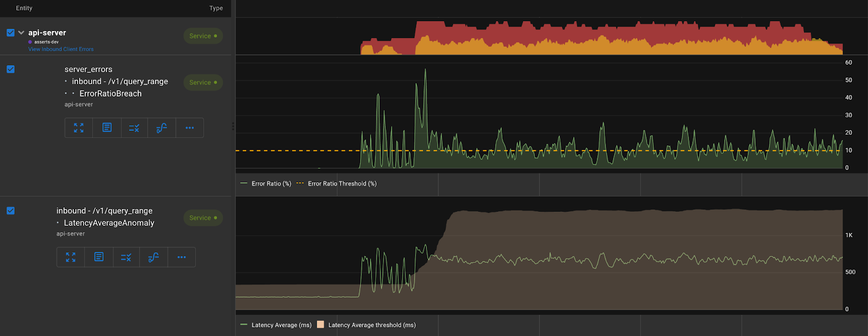Collapse the api-server entity chevron

[21, 33]
